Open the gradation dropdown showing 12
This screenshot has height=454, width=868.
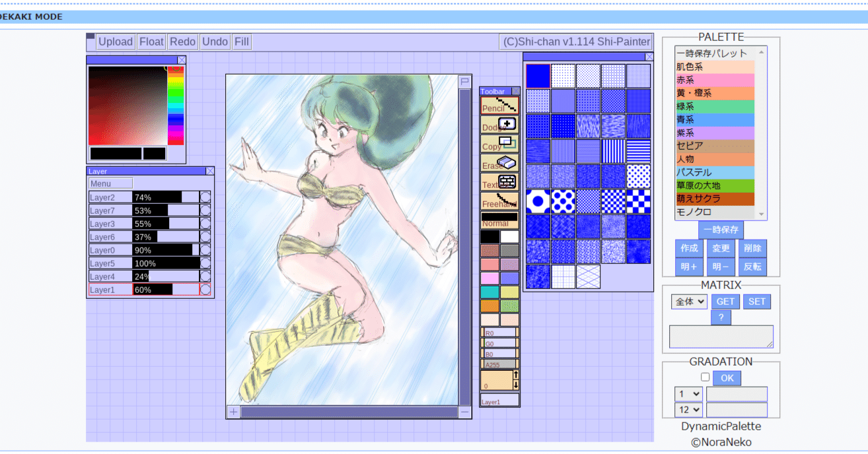(x=688, y=410)
